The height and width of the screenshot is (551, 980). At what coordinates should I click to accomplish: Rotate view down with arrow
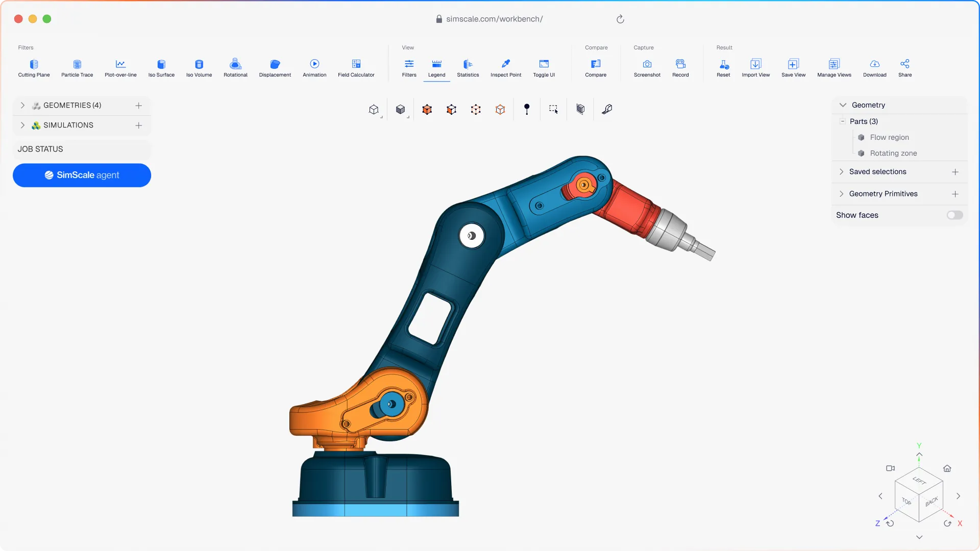click(x=919, y=537)
